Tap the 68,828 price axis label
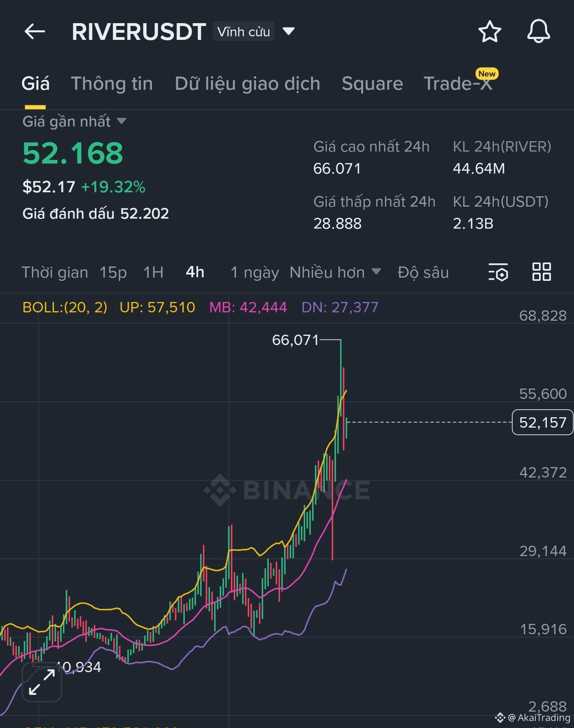The width and height of the screenshot is (574, 728). pos(543,316)
